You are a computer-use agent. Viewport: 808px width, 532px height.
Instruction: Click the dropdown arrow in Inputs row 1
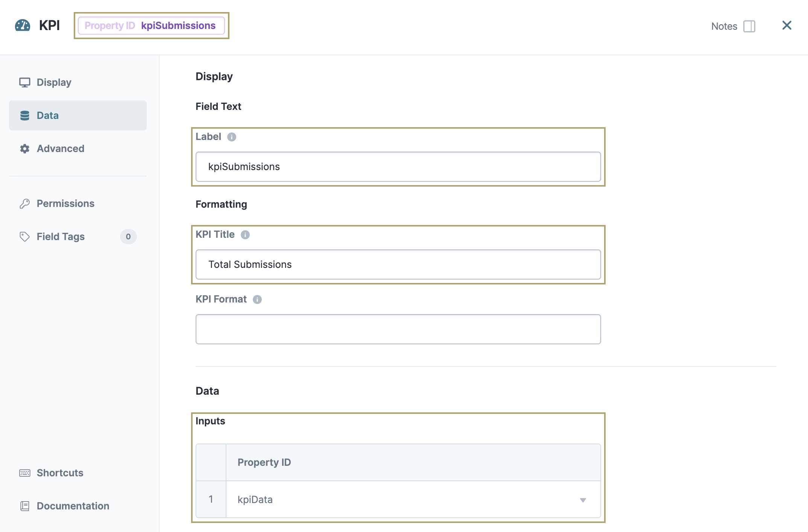pos(583,500)
